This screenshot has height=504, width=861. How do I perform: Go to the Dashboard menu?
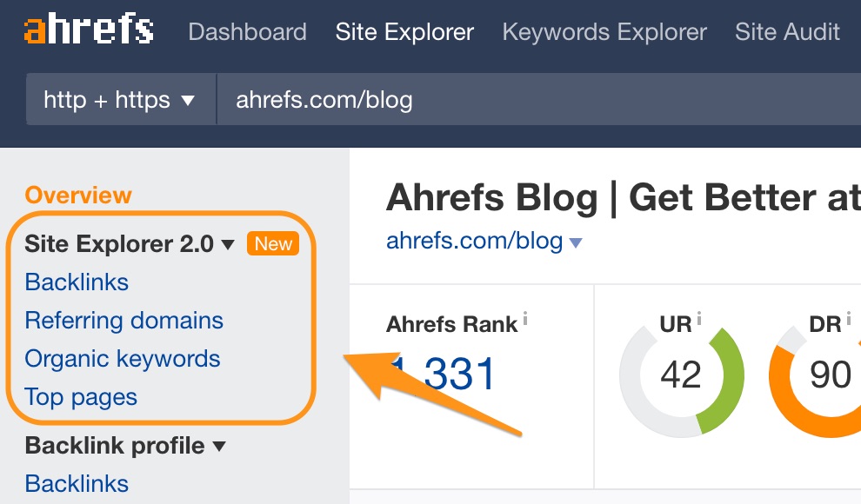(247, 33)
